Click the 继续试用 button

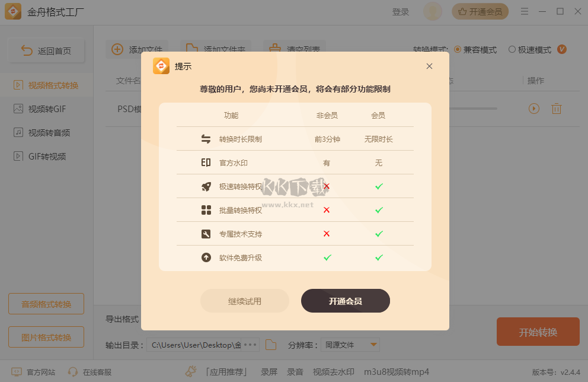(x=244, y=301)
